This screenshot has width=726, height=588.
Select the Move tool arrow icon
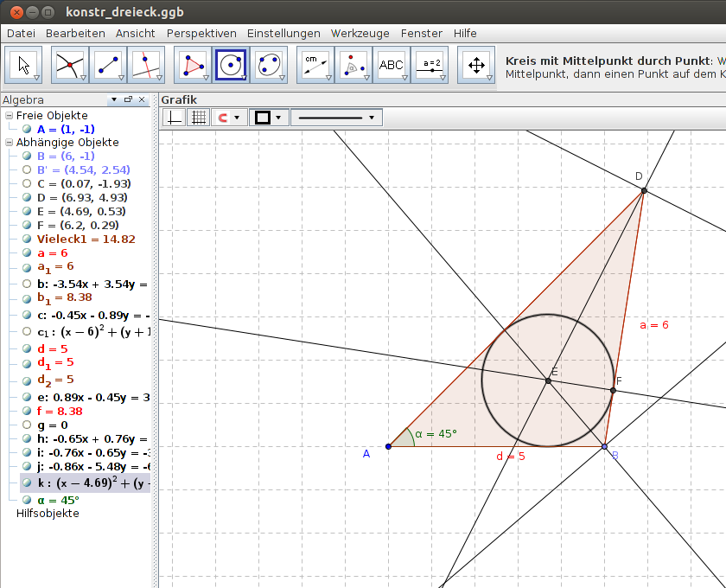click(23, 65)
